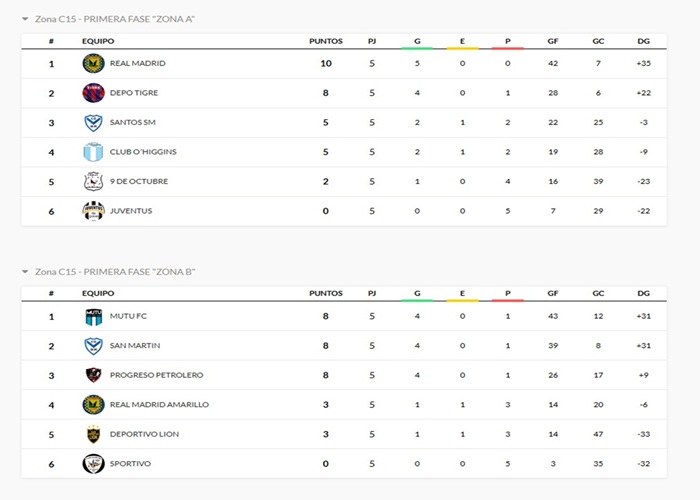The image size is (700, 500).
Task: Click the Club O'Higgins crest icon
Action: coord(93,152)
